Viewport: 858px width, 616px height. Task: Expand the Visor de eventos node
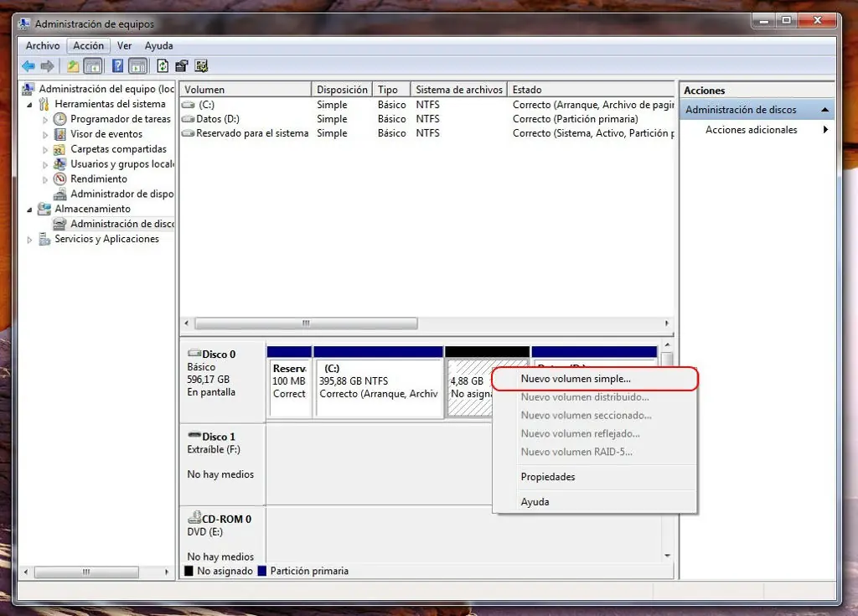[x=46, y=134]
